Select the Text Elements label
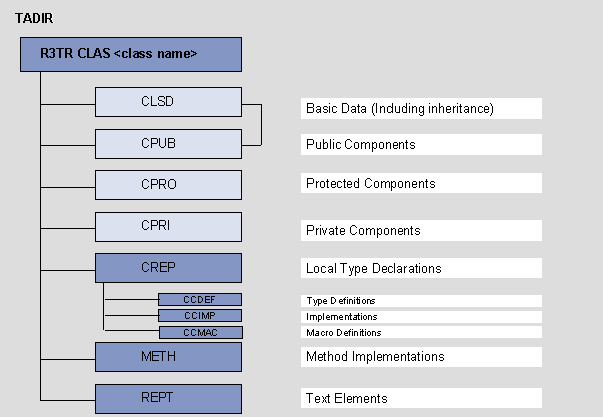This screenshot has width=603, height=417. (420, 399)
